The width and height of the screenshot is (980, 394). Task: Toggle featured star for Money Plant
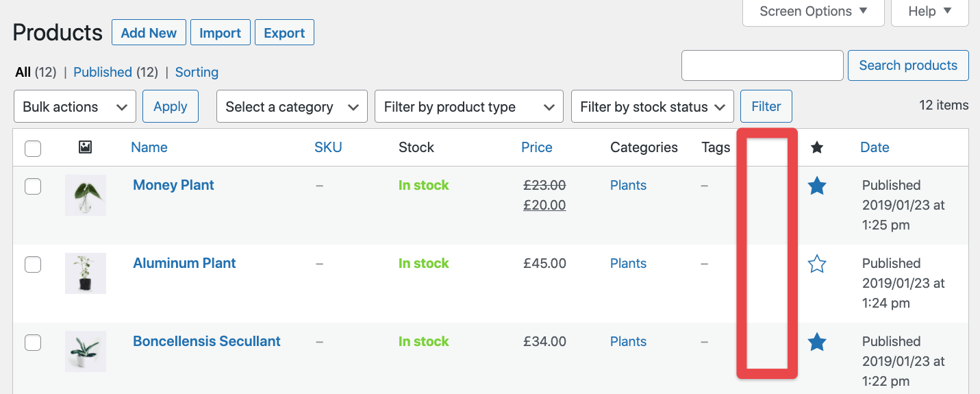click(817, 186)
